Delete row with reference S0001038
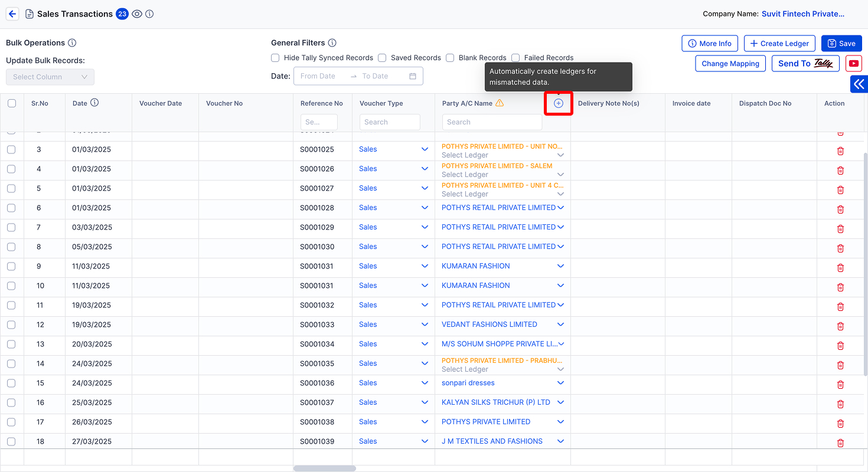The width and height of the screenshot is (868, 472). pos(840,424)
